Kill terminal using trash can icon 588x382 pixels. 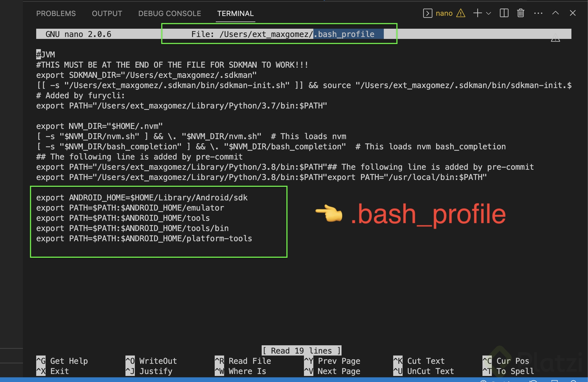pos(521,13)
